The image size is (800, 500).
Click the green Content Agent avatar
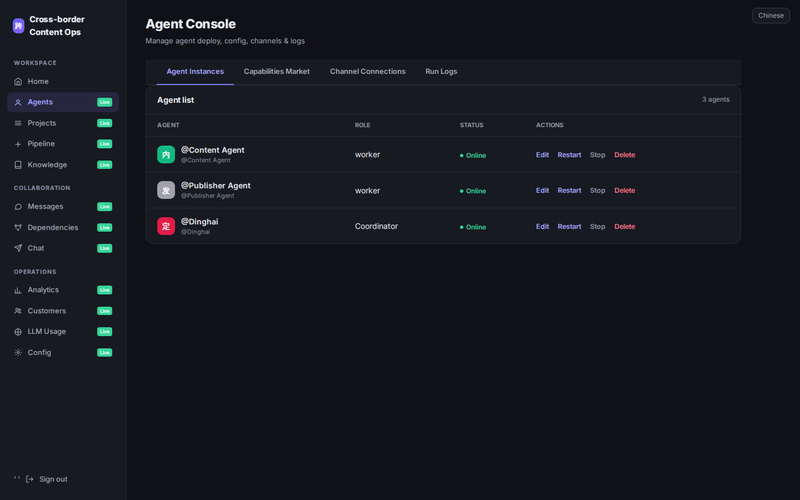tap(166, 155)
